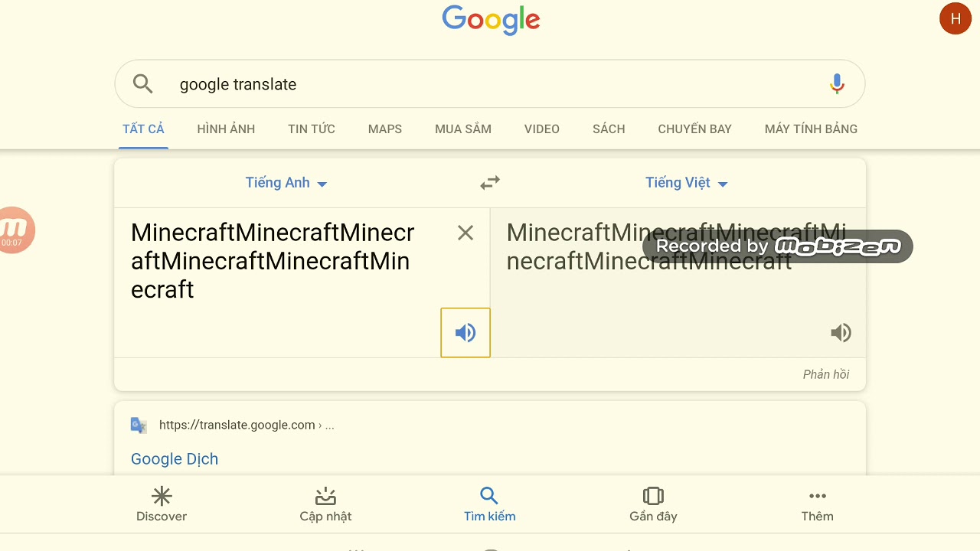Click the translate.google.com URL

(247, 425)
